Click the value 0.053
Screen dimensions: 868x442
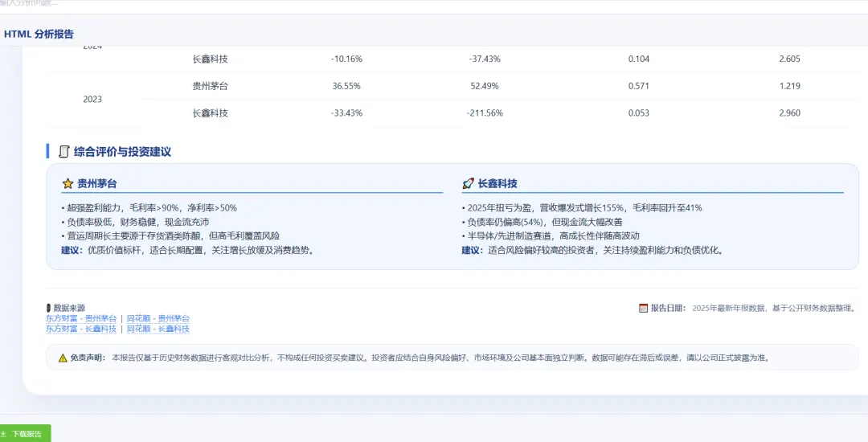point(639,113)
